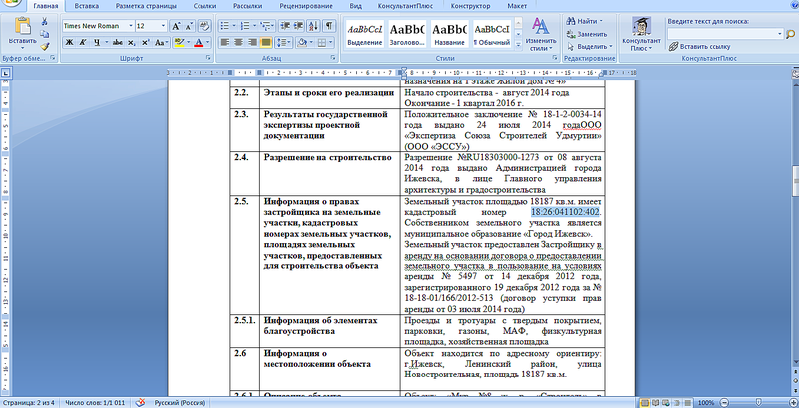This screenshot has height=408, width=799.
Task: Open the change case Aa dropdown
Action: point(162,42)
